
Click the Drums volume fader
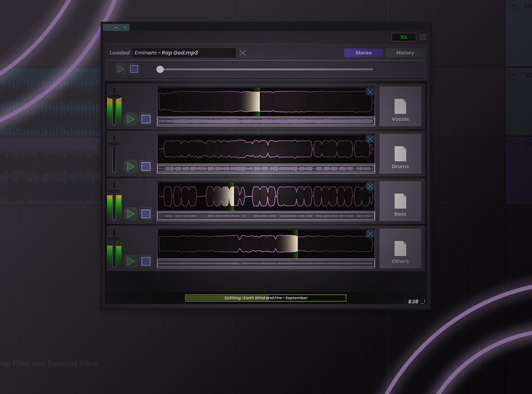coord(114,143)
